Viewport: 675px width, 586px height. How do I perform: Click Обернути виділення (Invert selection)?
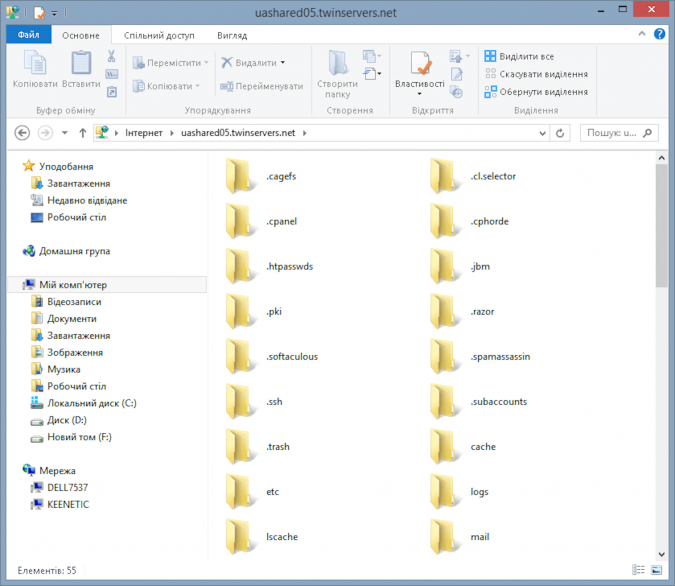click(536, 91)
